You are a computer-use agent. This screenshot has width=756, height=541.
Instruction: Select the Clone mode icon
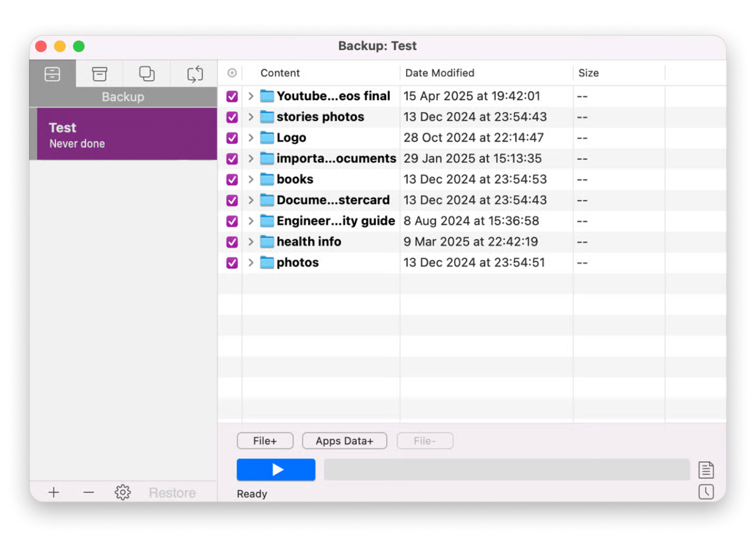(147, 74)
